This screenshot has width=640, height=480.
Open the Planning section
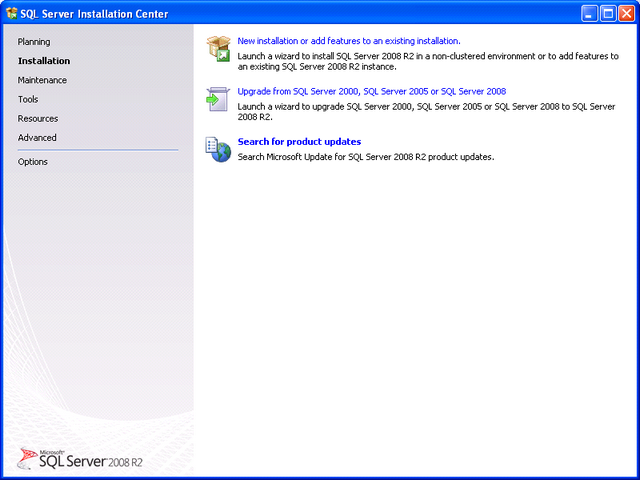coord(34,42)
